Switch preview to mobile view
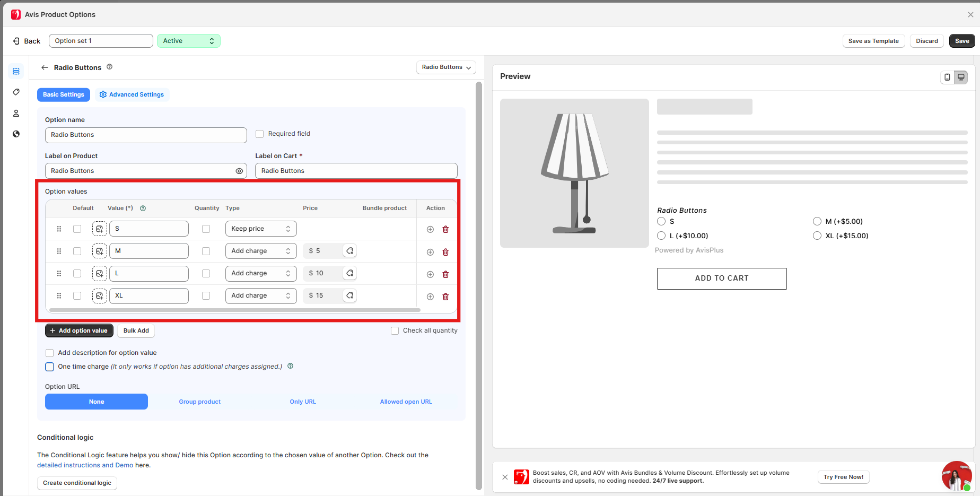The image size is (980, 496). point(947,77)
